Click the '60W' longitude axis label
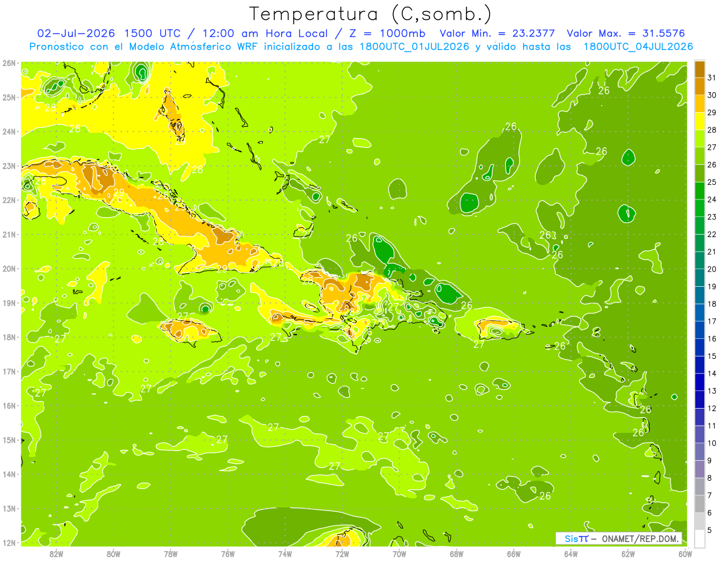Viewport: 728px width, 562px height. coord(686,554)
